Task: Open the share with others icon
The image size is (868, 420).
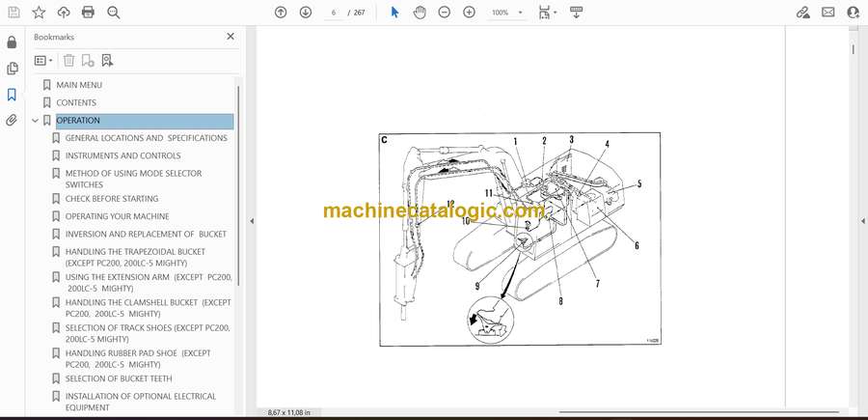Action: [854, 13]
